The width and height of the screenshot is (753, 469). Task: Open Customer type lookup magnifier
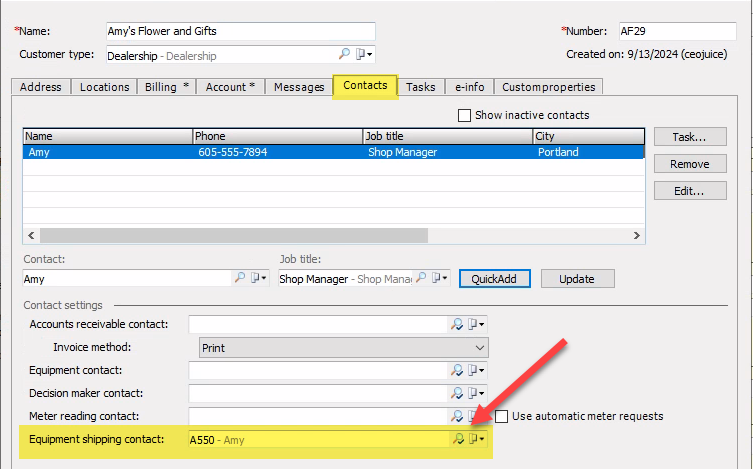[x=344, y=54]
